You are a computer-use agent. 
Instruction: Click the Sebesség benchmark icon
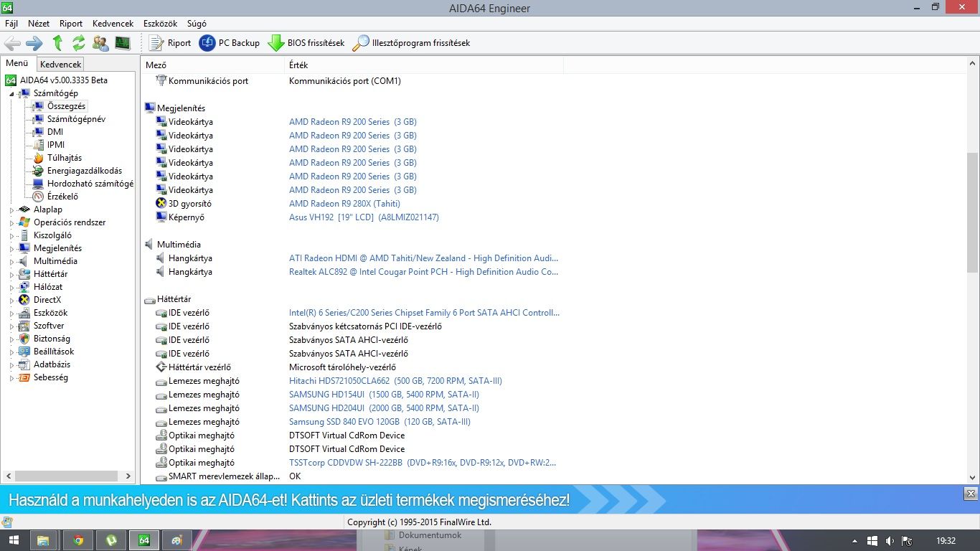[x=24, y=377]
